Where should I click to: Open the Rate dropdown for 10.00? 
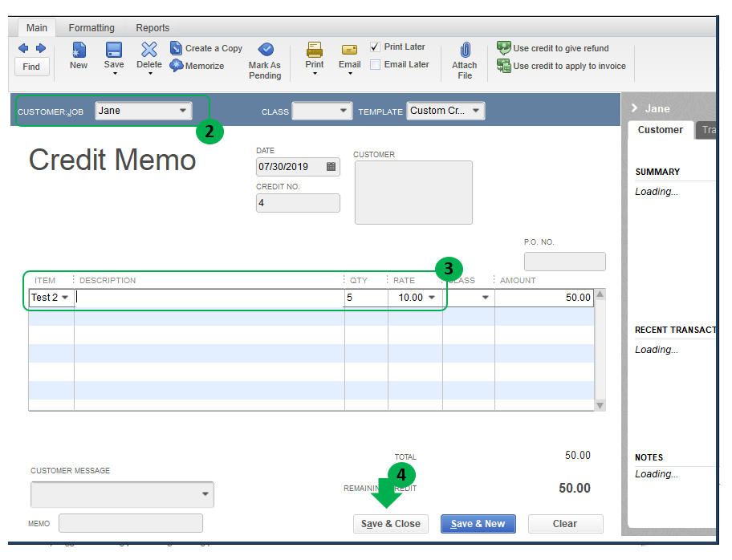point(432,298)
